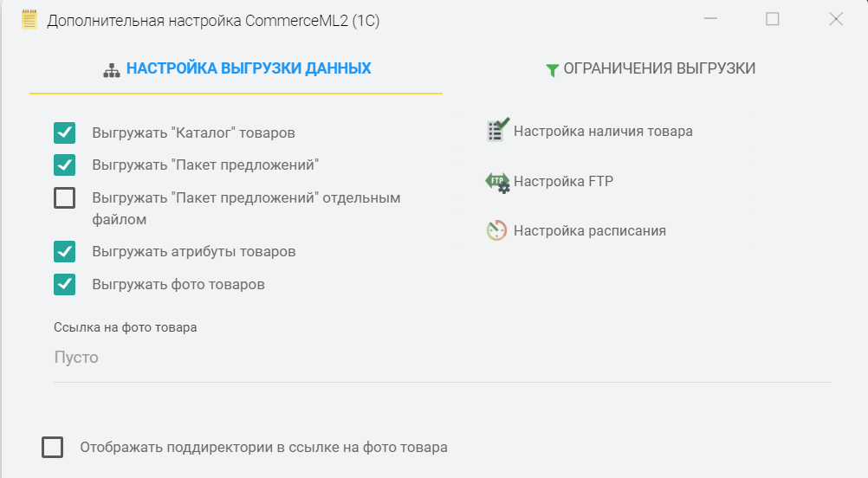Toggle Выгружать фото товаров checkbox
This screenshot has width=868, height=478.
point(65,284)
